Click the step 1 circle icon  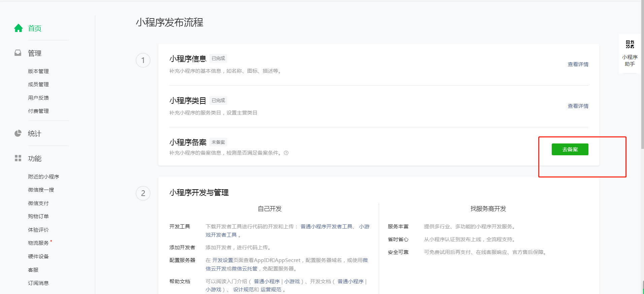[x=143, y=61]
